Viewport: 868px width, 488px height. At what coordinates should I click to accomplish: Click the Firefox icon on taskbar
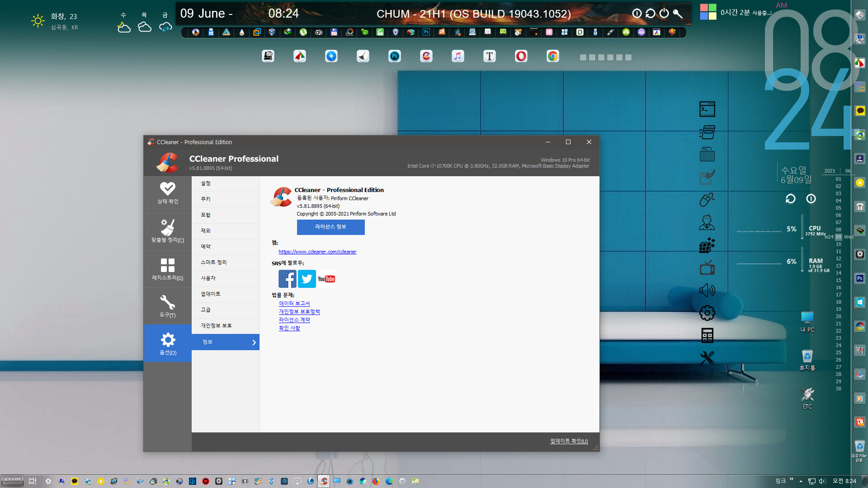pos(376,481)
